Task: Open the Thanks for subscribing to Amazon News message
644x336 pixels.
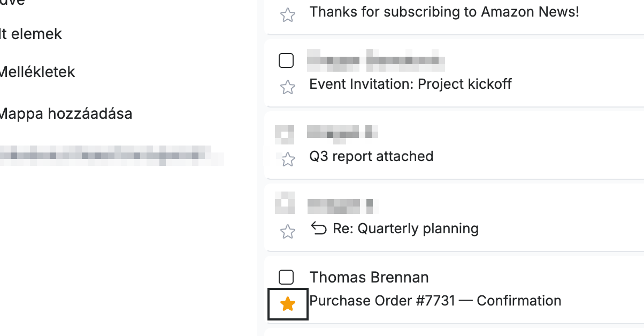Action: pyautogui.click(x=444, y=12)
